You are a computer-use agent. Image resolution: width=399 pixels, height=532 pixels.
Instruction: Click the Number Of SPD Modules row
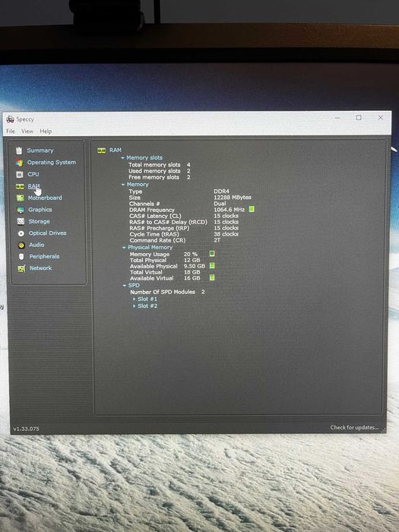pos(167,292)
